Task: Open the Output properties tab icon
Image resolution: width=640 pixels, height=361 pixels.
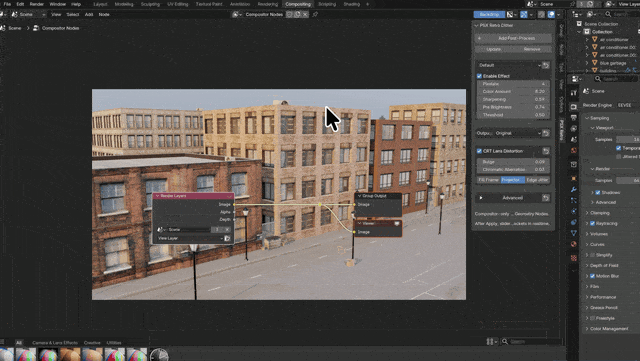Action: coord(573,118)
